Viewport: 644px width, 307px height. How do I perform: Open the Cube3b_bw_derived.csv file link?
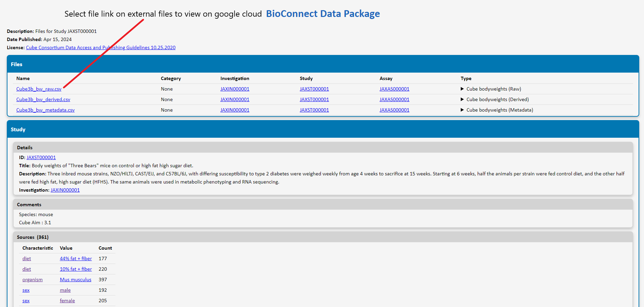coord(43,99)
